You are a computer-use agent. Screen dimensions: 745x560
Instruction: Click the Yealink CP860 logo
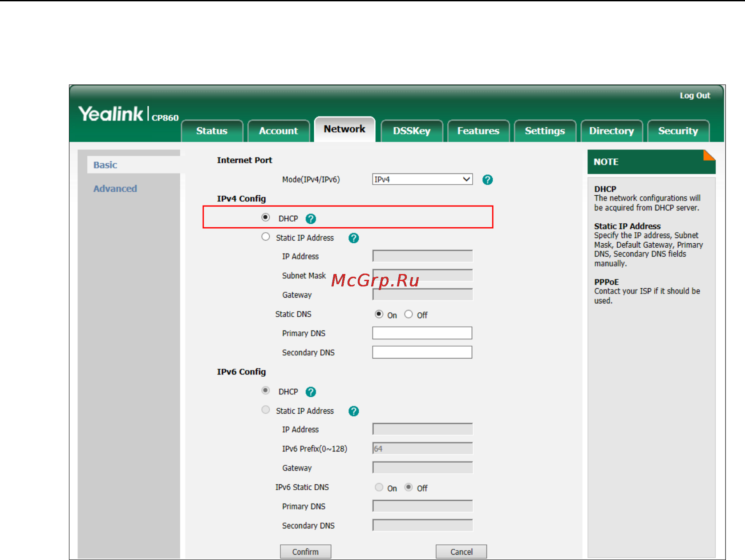coord(129,114)
